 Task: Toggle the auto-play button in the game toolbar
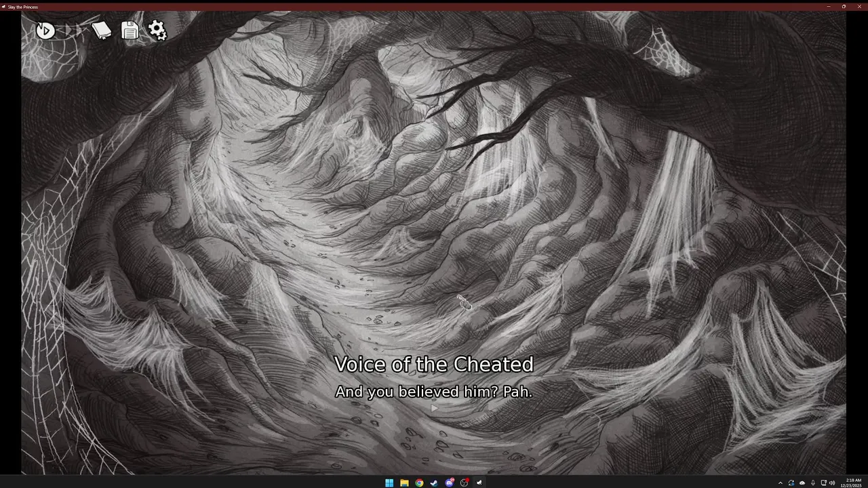tap(45, 30)
